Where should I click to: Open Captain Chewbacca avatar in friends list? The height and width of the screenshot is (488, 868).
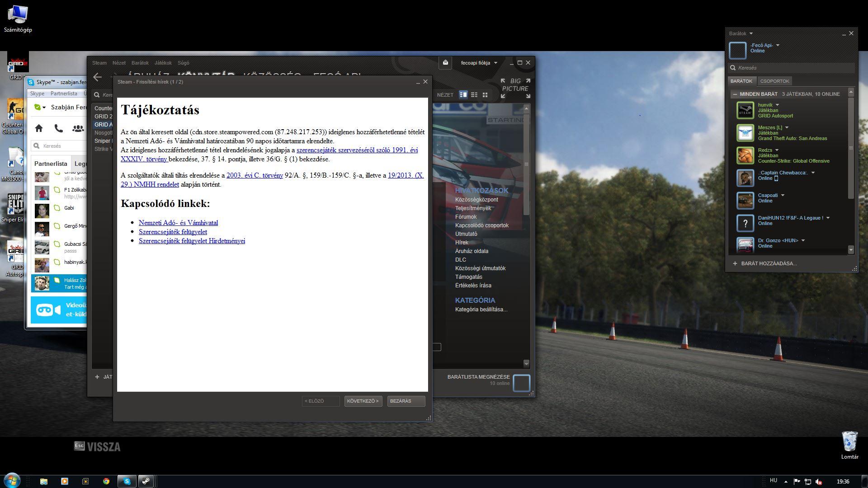[x=745, y=178]
